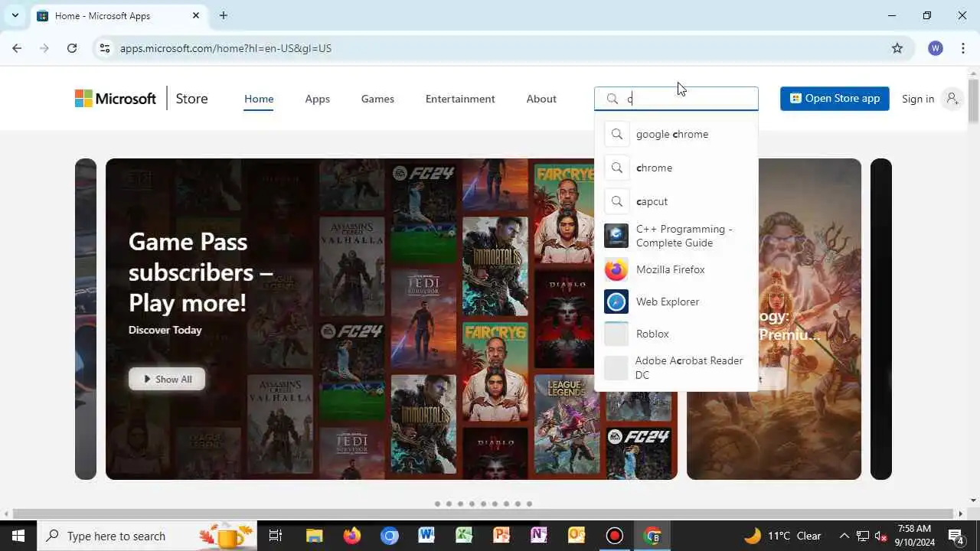
Task: Open the weather widget showing 11°C Clear
Action: [782, 536]
